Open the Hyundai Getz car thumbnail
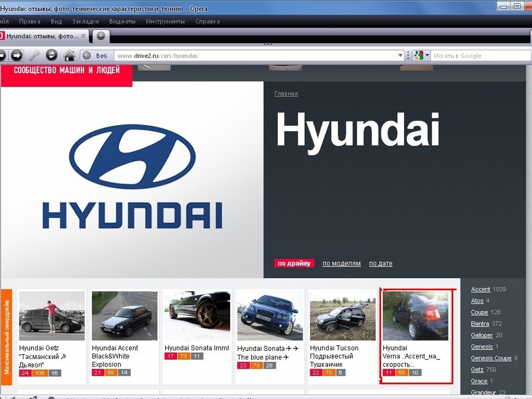The width and height of the screenshot is (532, 399). coord(52,316)
